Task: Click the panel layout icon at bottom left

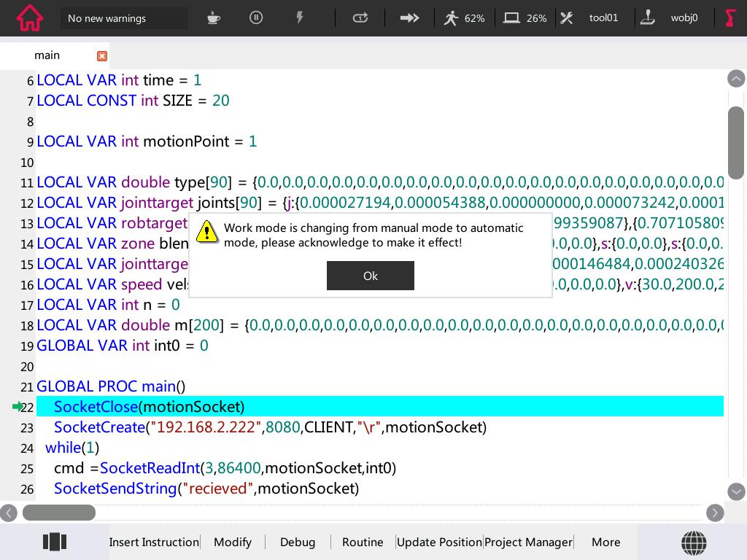Action: (55, 542)
